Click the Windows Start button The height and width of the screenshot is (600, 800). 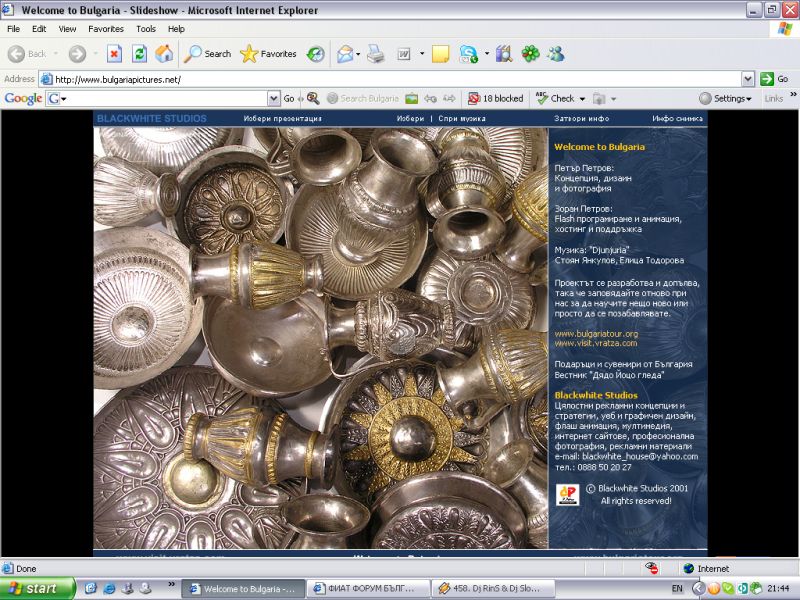click(x=38, y=588)
